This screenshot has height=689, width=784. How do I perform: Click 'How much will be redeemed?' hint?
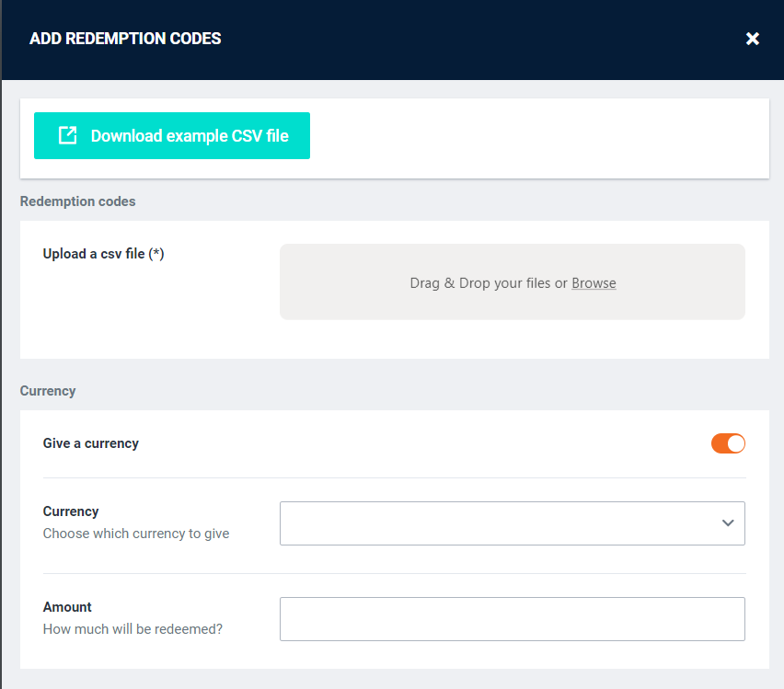click(x=133, y=629)
